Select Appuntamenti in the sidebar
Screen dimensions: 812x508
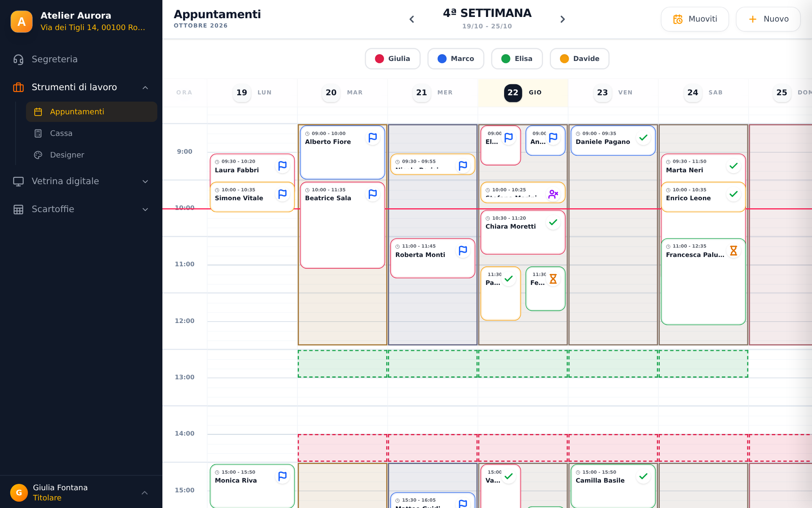tap(91, 112)
